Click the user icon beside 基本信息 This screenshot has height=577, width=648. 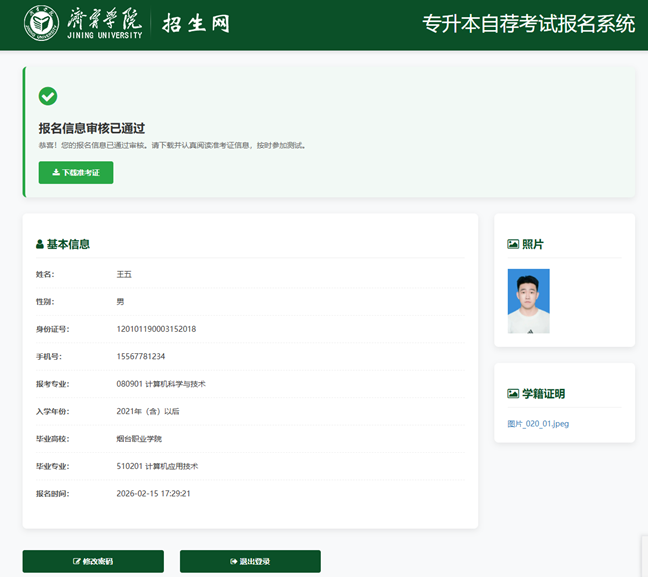pyautogui.click(x=40, y=244)
